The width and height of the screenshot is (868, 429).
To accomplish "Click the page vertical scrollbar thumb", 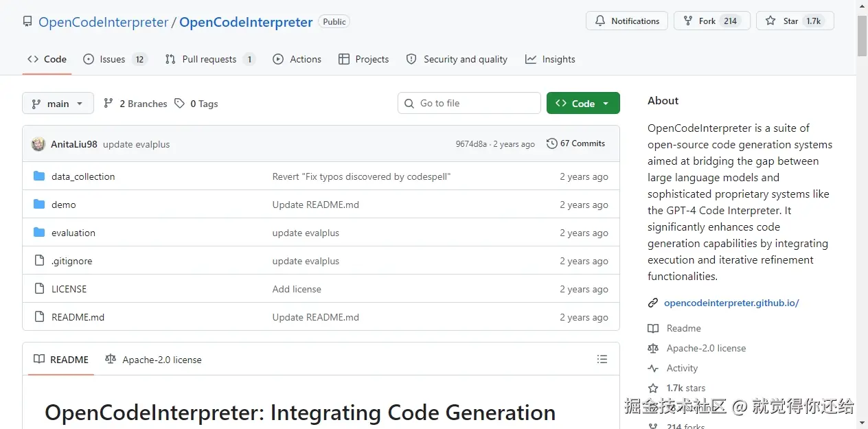I will point(862,34).
